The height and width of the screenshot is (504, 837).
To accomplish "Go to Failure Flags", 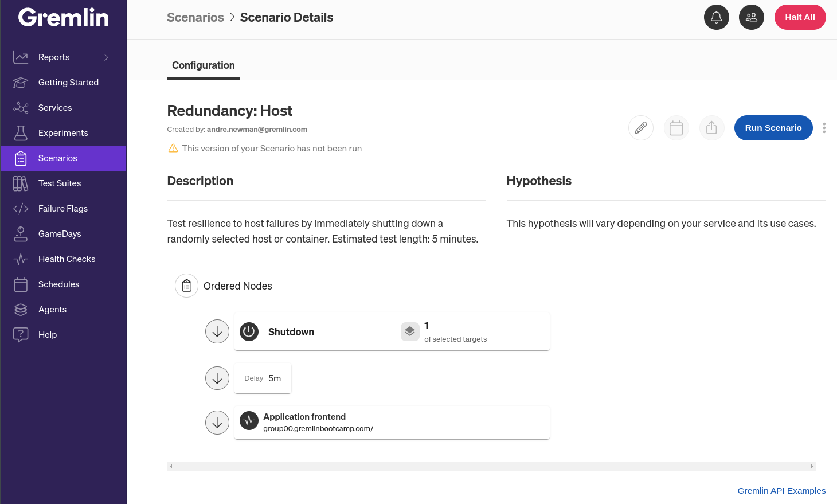I will 63,209.
